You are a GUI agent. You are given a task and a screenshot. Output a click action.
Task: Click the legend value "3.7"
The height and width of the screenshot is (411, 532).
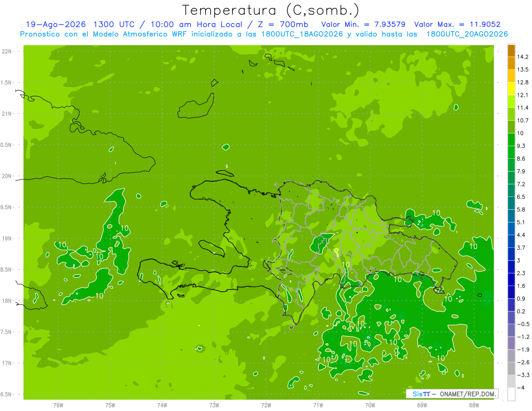click(521, 247)
